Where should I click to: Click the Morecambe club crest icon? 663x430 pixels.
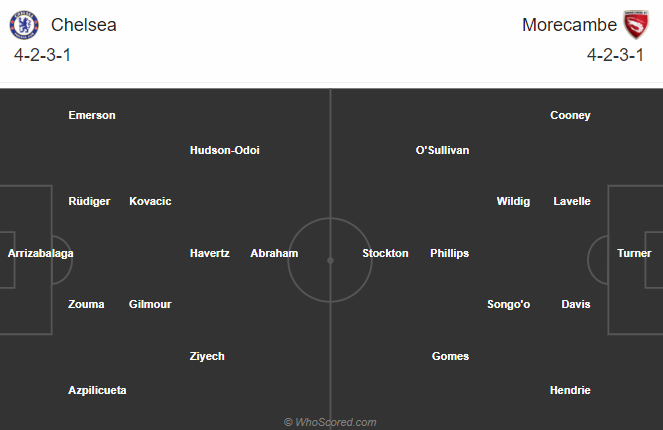coord(636,25)
